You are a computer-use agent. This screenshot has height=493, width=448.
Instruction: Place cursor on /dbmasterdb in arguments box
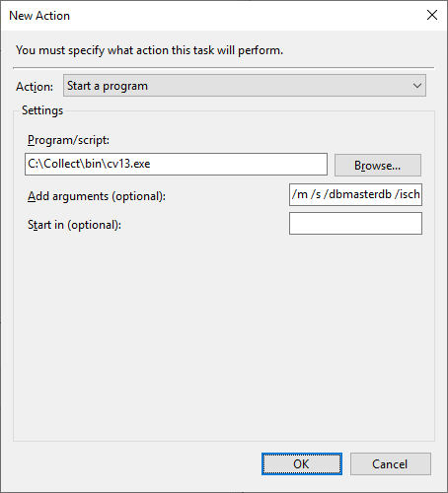pyautogui.click(x=357, y=194)
